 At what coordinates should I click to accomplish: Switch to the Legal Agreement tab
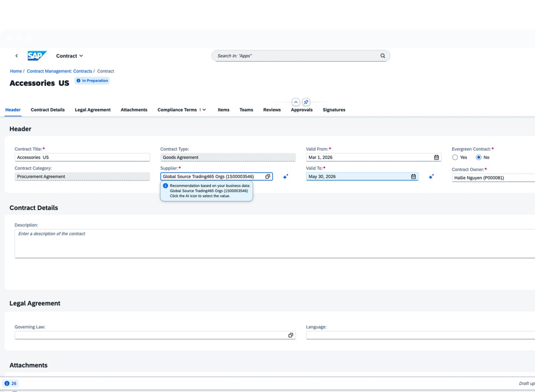pos(93,110)
